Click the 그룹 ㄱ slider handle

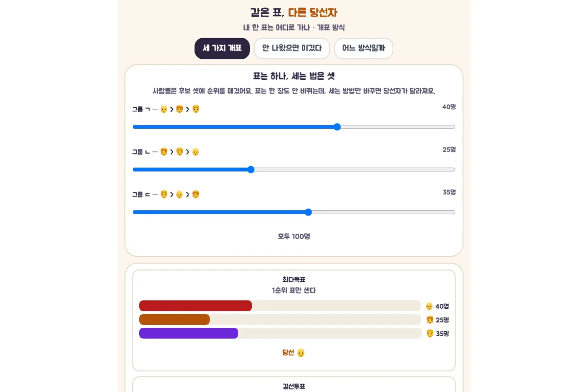(337, 127)
